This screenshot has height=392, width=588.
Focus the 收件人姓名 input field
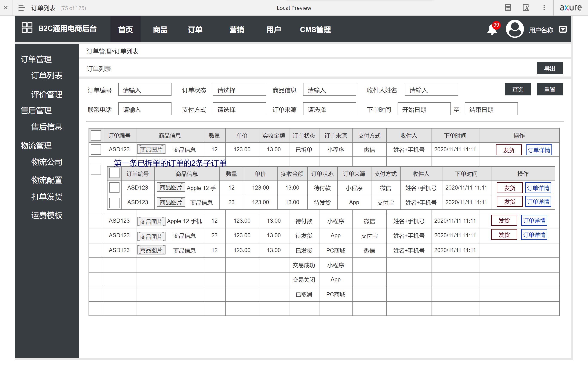coord(431,89)
